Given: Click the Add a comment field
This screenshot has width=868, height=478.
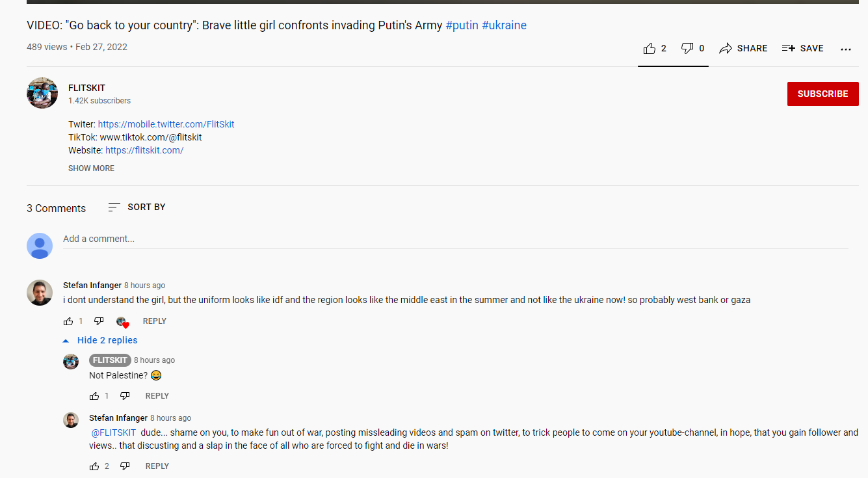Looking at the screenshot, I should (455, 239).
